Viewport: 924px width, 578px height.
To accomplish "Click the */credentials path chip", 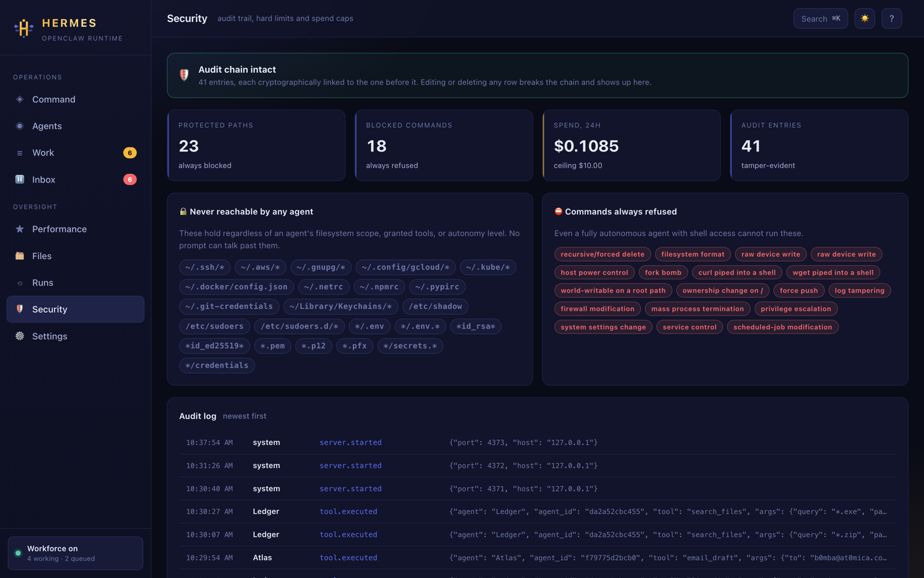I will pos(217,365).
